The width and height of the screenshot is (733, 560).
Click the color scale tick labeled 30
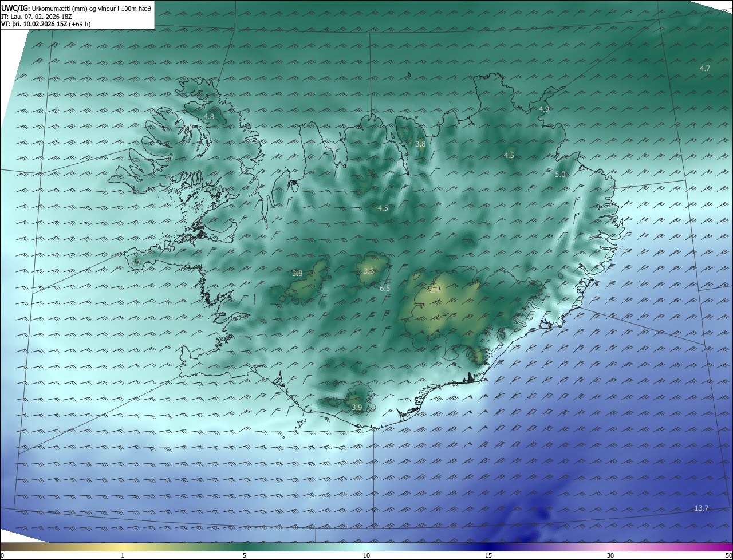click(610, 555)
